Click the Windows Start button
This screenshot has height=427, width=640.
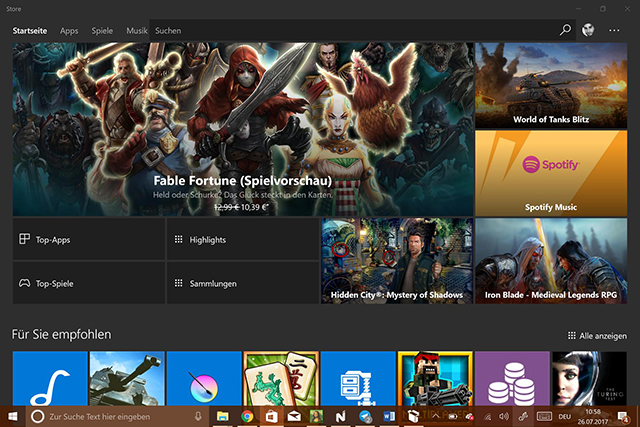click(x=13, y=416)
